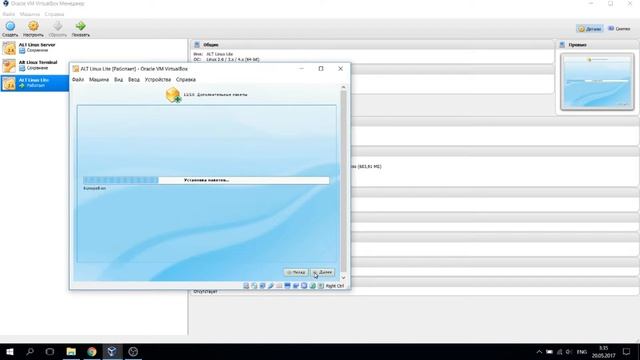This screenshot has width=640, height=360.
Task: Open Вид menu in VM window
Action: point(118,80)
